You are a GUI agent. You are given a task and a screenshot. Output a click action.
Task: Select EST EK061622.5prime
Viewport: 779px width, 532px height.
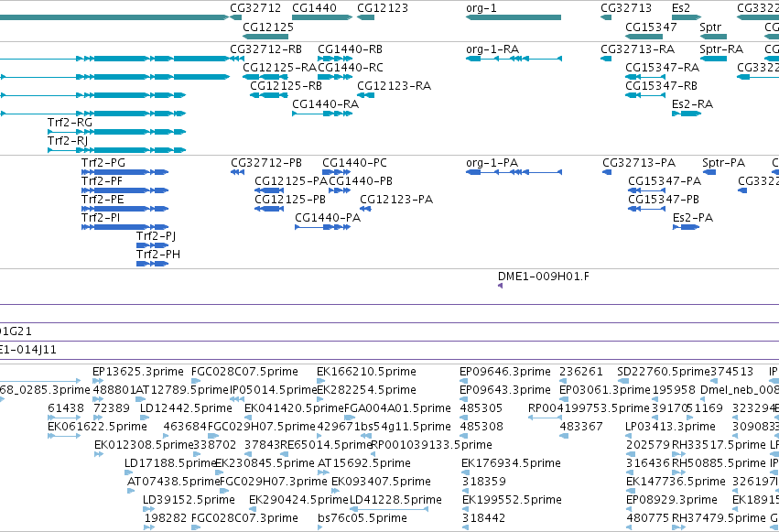tap(97, 428)
